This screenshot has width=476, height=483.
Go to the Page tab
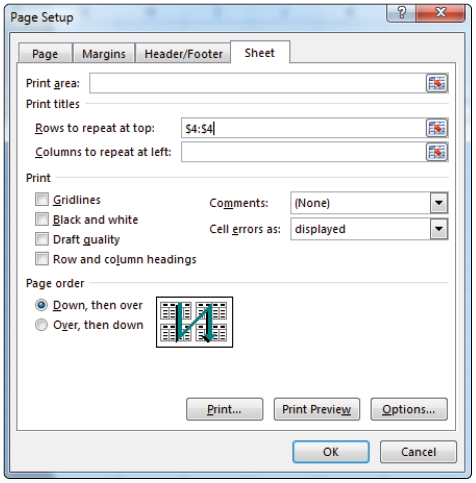(x=45, y=53)
